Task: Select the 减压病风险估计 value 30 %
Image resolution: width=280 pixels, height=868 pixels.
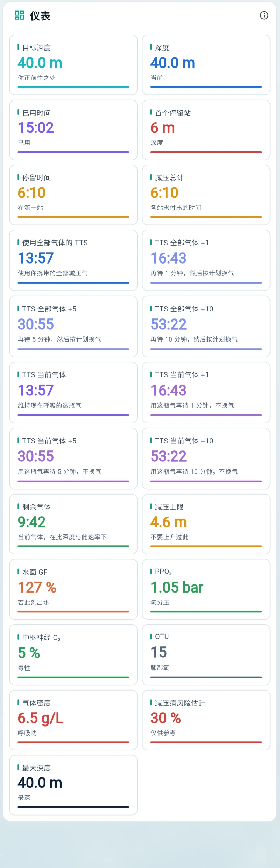Action: click(x=166, y=718)
